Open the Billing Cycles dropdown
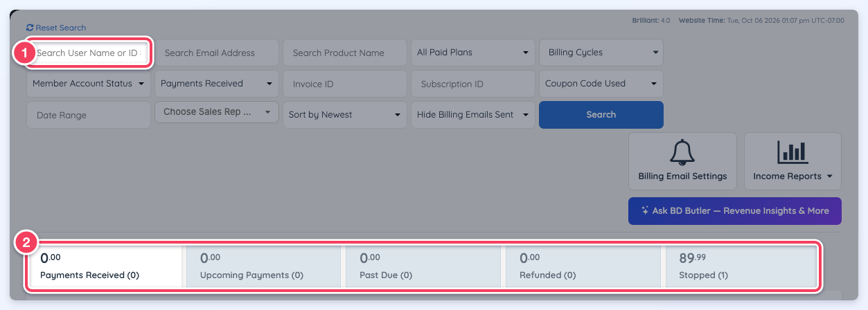This screenshot has width=868, height=310. (x=601, y=53)
